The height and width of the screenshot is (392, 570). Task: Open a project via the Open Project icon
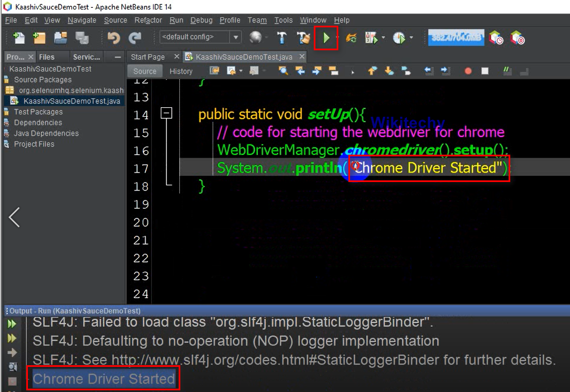point(61,37)
